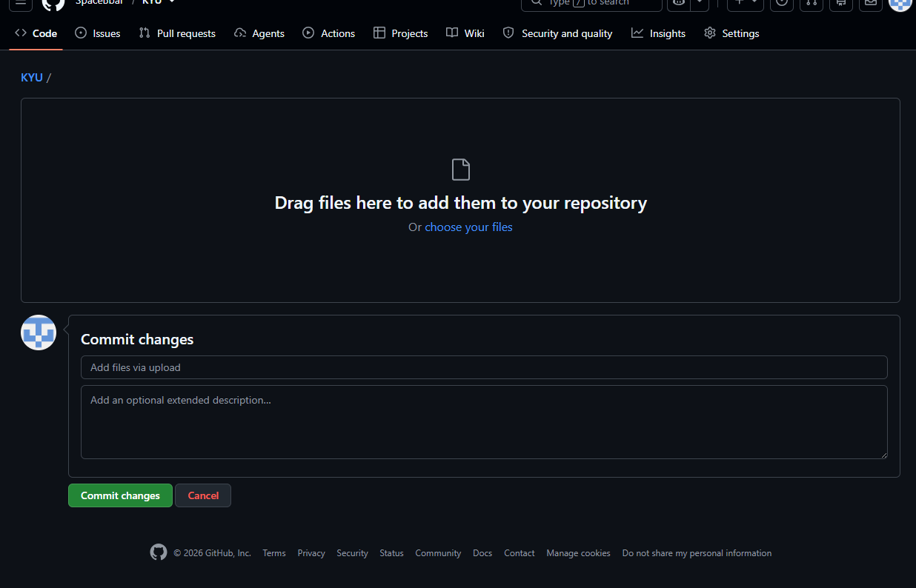Open the Contact footer link
Screen dimensions: 916x588
[x=520, y=553]
